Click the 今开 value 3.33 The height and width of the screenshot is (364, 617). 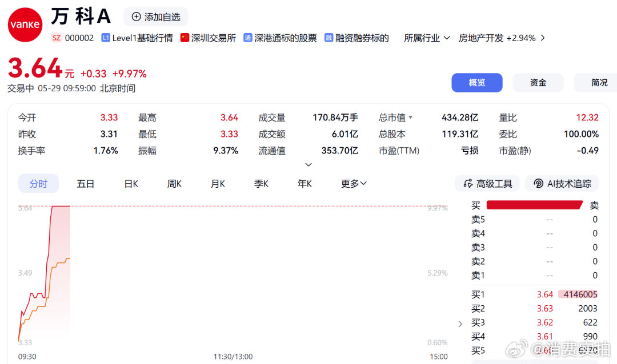tap(109, 118)
